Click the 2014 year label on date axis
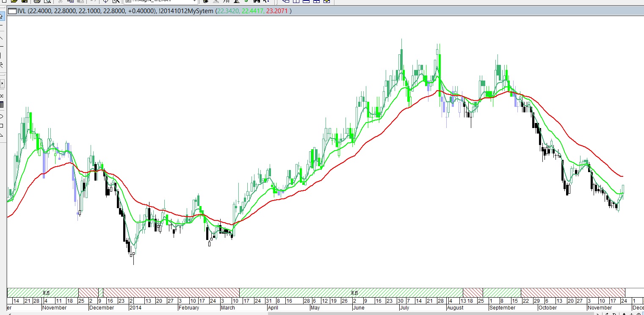 135,308
